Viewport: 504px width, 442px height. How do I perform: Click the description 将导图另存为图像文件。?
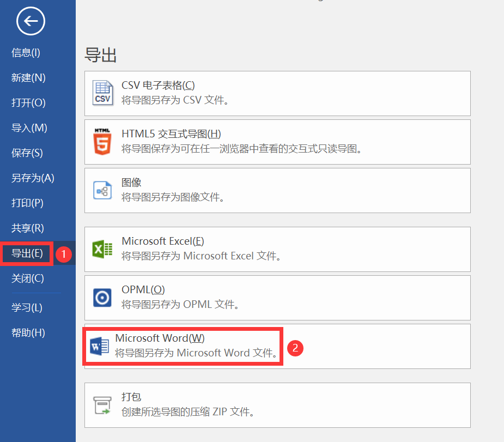(x=173, y=197)
